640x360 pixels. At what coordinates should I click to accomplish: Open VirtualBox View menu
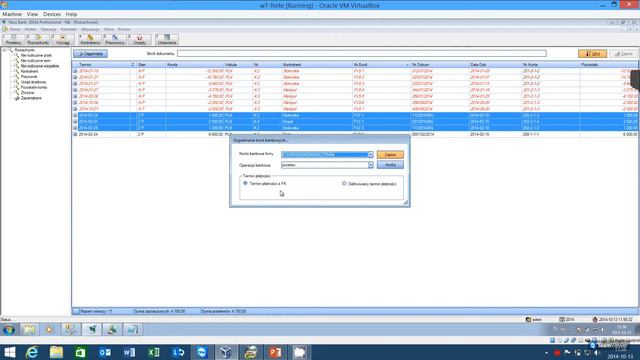[32, 14]
